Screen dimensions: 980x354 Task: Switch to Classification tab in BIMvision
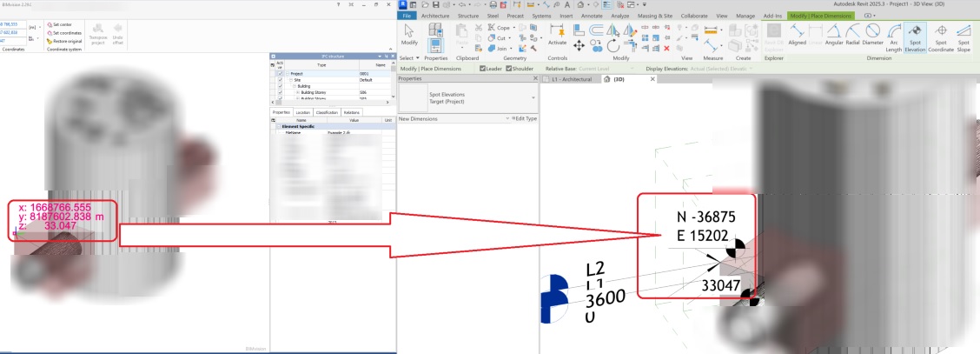(327, 112)
